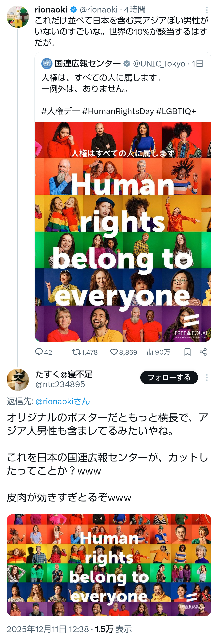Tap the #LGBTIQ+ hashtag

tap(176, 111)
